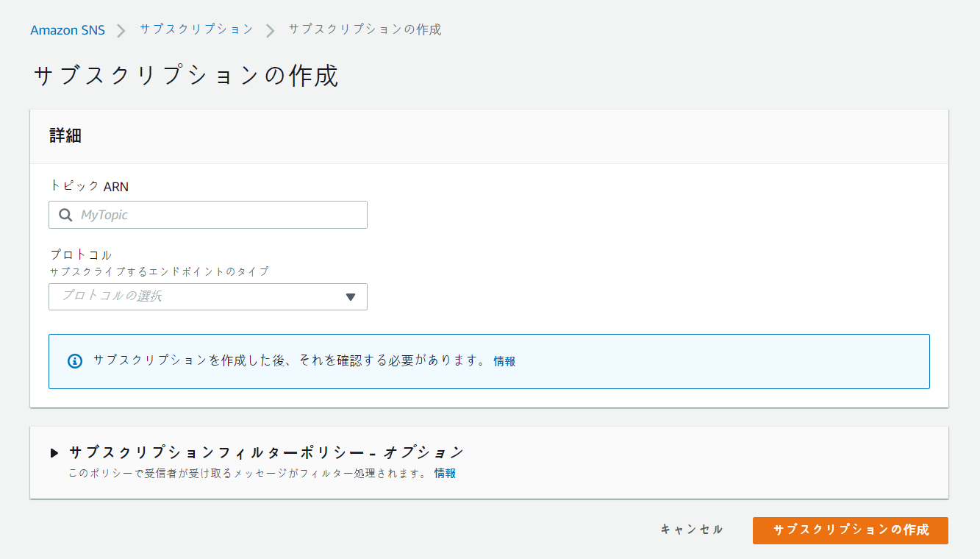Click the プロトコル field label
Image resolution: width=980 pixels, height=559 pixels.
point(81,255)
